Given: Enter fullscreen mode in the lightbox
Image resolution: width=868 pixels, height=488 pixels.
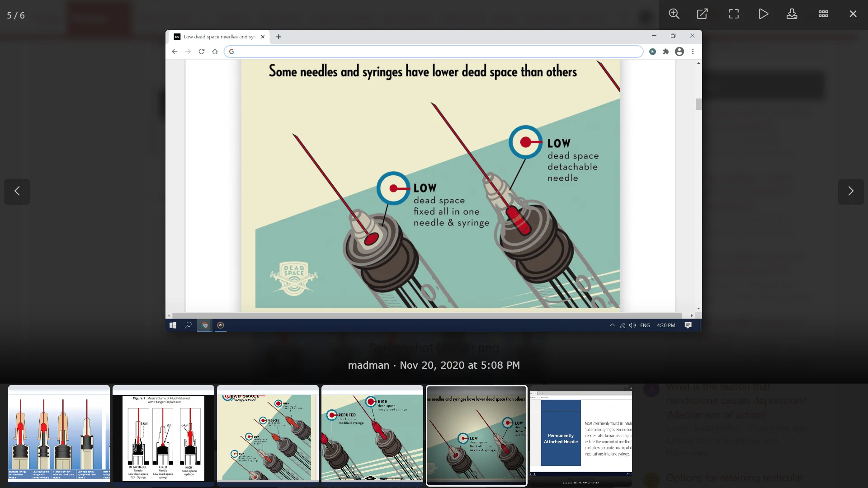Looking at the screenshot, I should tap(734, 14).
